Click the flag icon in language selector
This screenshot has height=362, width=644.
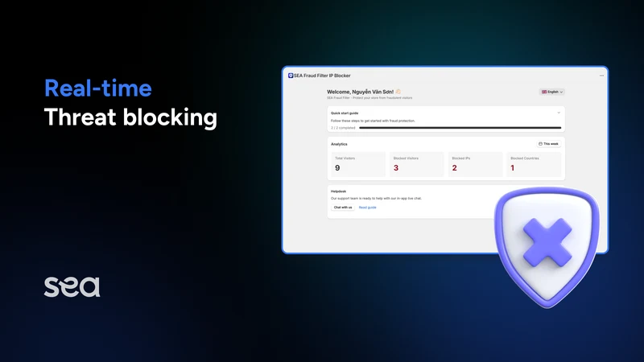tap(544, 92)
